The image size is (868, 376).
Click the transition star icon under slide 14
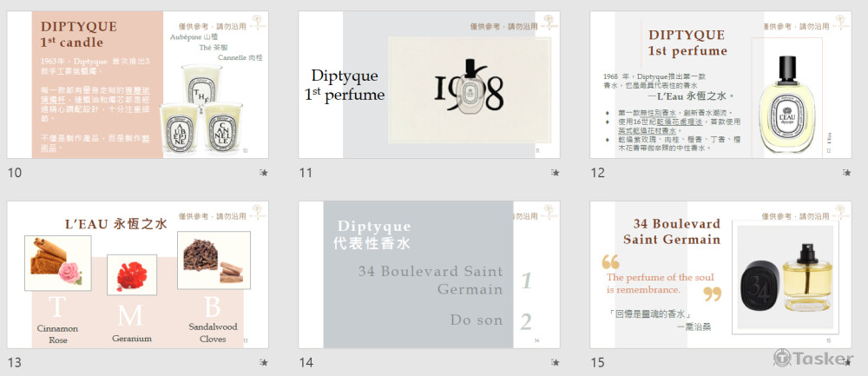click(556, 363)
